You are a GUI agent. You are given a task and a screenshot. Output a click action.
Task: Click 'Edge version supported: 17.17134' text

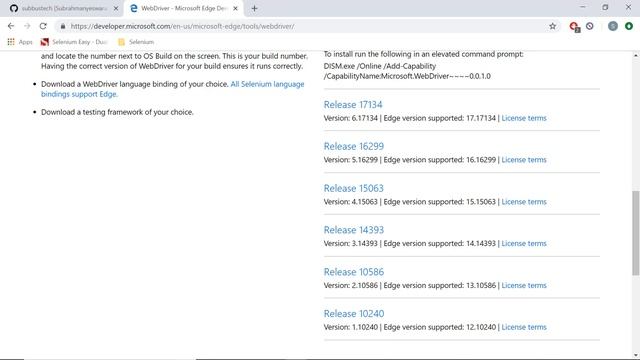point(440,118)
